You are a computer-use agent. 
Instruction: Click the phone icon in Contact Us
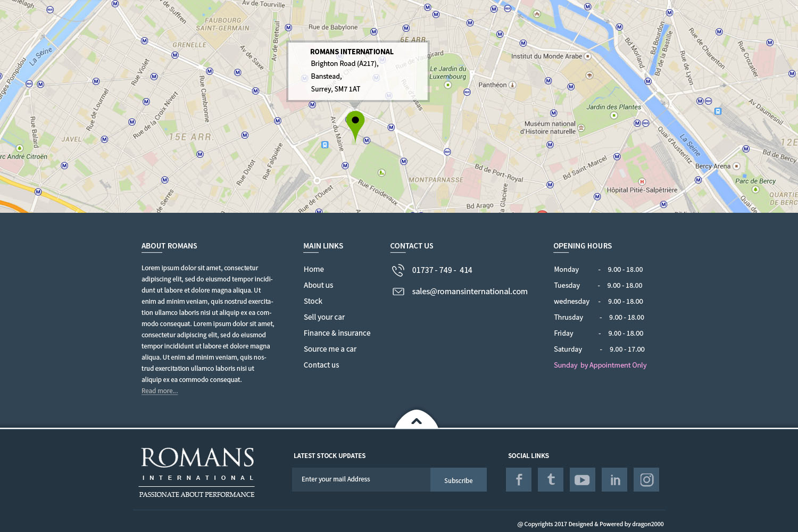398,270
